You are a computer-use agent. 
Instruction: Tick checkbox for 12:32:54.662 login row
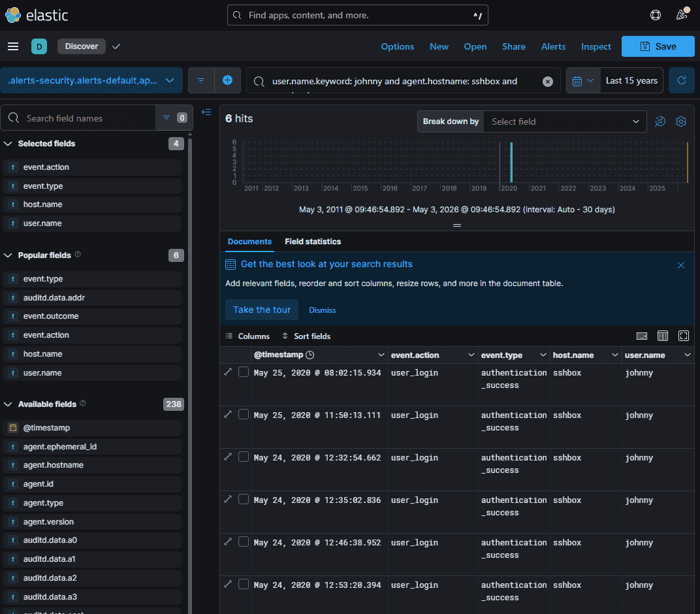coord(244,457)
